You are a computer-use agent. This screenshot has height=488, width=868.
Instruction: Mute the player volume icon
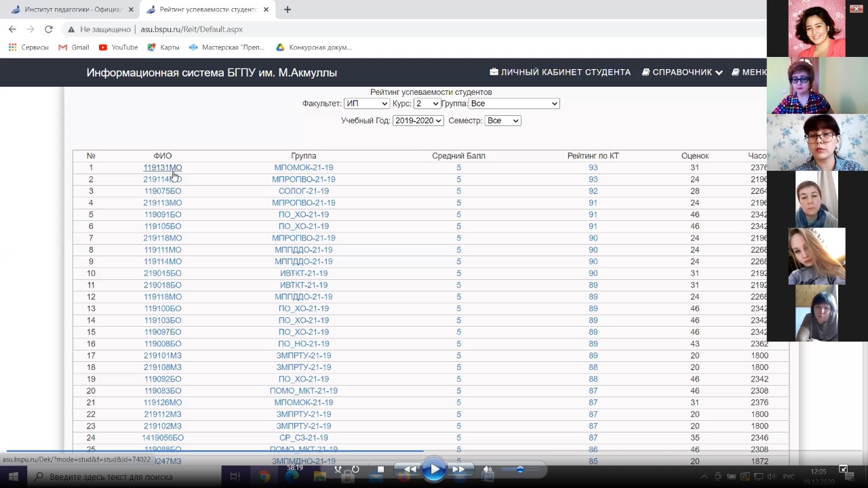pyautogui.click(x=487, y=469)
